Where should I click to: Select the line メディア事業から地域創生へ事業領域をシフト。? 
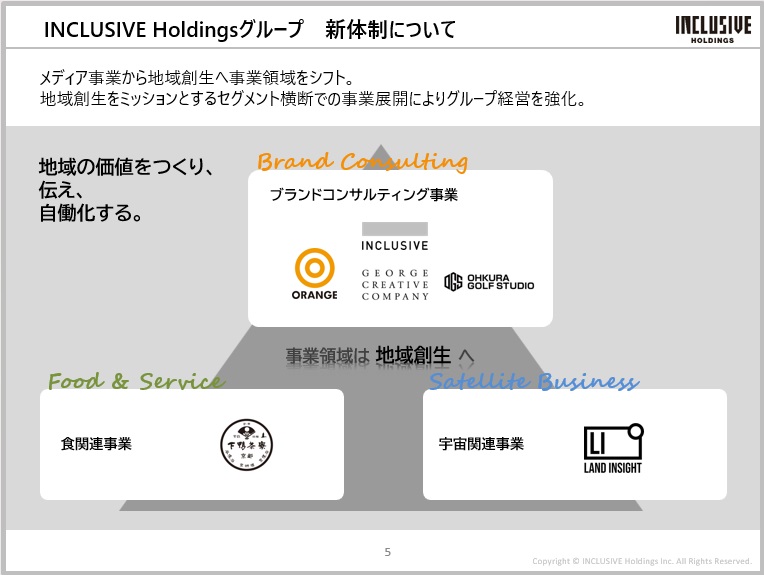pyautogui.click(x=197, y=77)
